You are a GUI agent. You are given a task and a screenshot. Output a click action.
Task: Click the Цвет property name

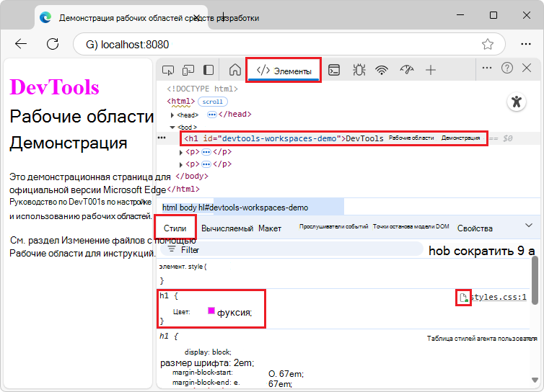click(181, 312)
